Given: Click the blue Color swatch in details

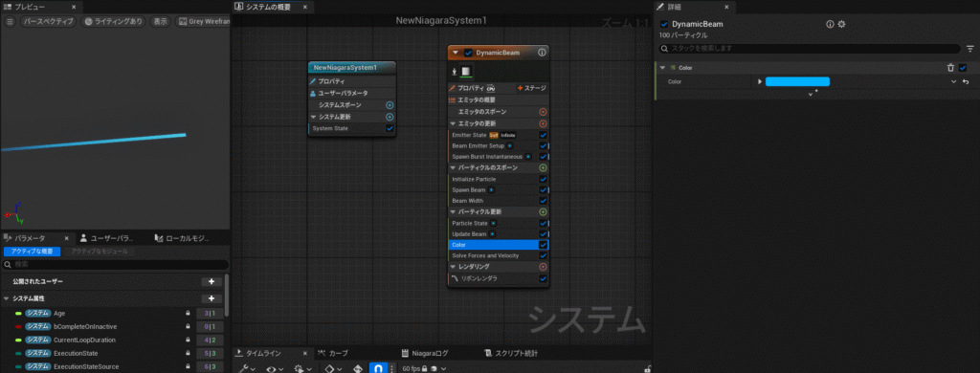Looking at the screenshot, I should click(x=797, y=82).
